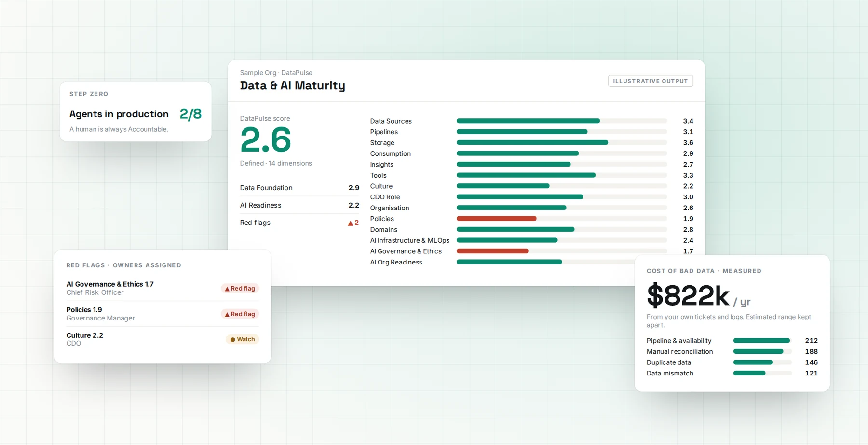Select the Data Foundation score row
The image size is (868, 445).
point(299,188)
